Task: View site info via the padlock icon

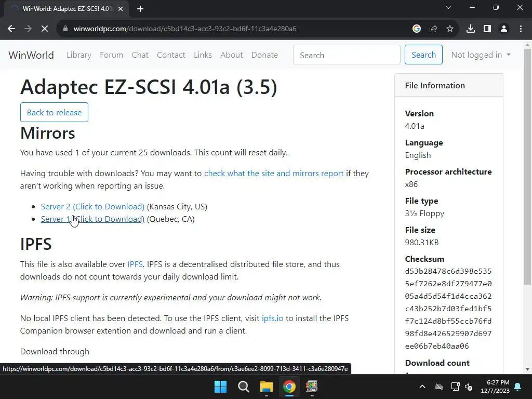Action: 65,29
